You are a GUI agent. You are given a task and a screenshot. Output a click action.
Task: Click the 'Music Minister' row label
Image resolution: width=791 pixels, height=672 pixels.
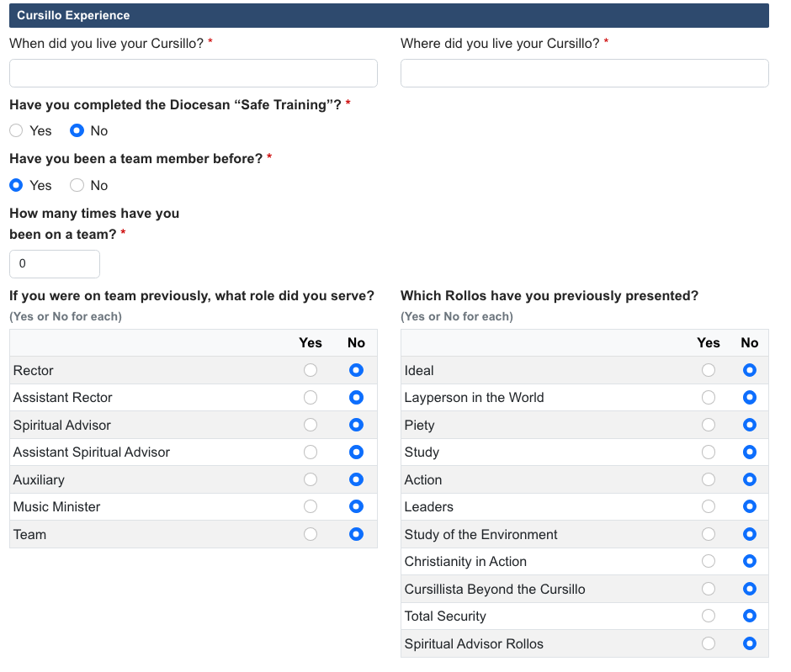(x=56, y=506)
